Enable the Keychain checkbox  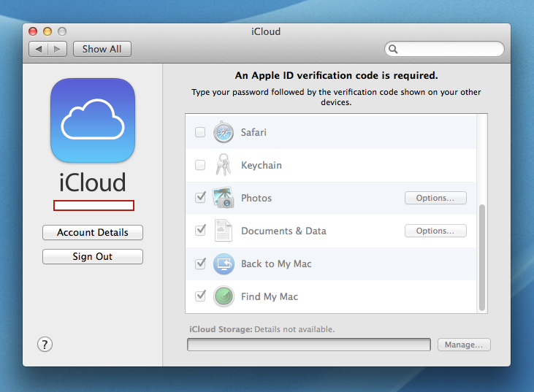pos(200,165)
